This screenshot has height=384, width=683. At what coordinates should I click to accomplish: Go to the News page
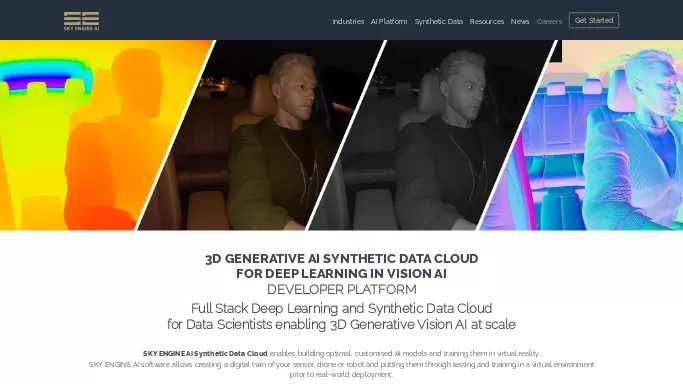520,21
